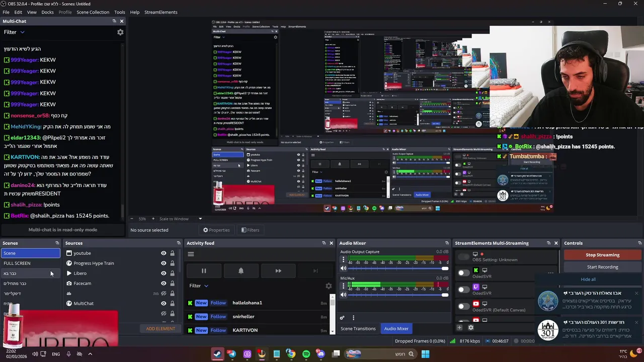
Task: Skip alert with fast-forward button in Activity feed
Action: point(278,270)
